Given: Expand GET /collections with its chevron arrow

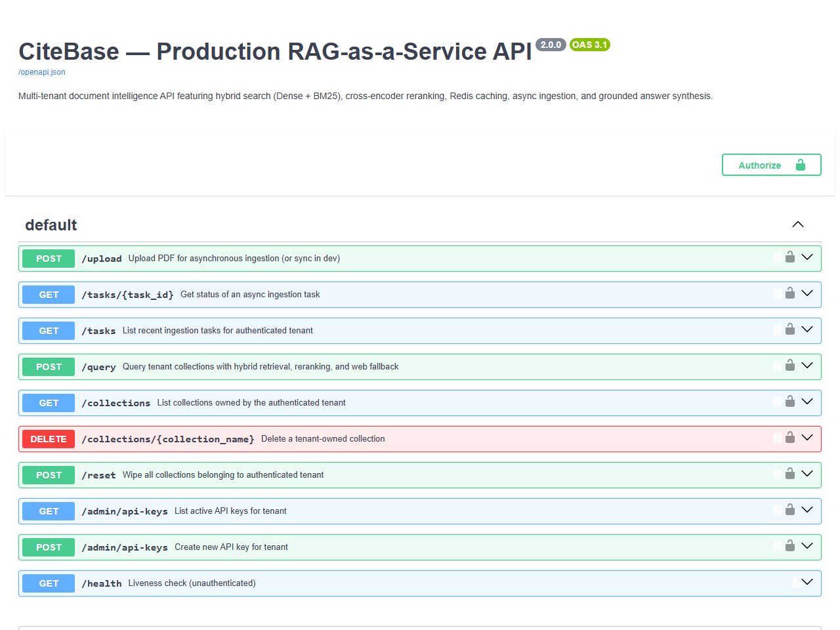Looking at the screenshot, I should tap(807, 402).
